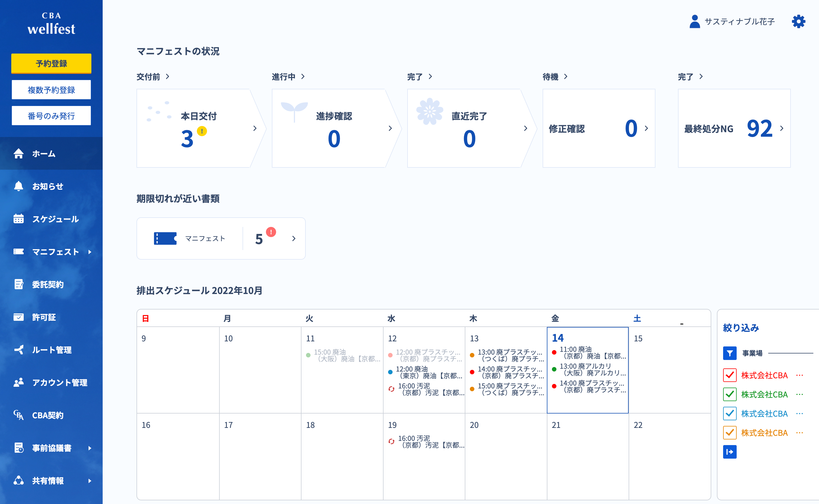
Task: Click the bell notification icon
Action: (19, 186)
